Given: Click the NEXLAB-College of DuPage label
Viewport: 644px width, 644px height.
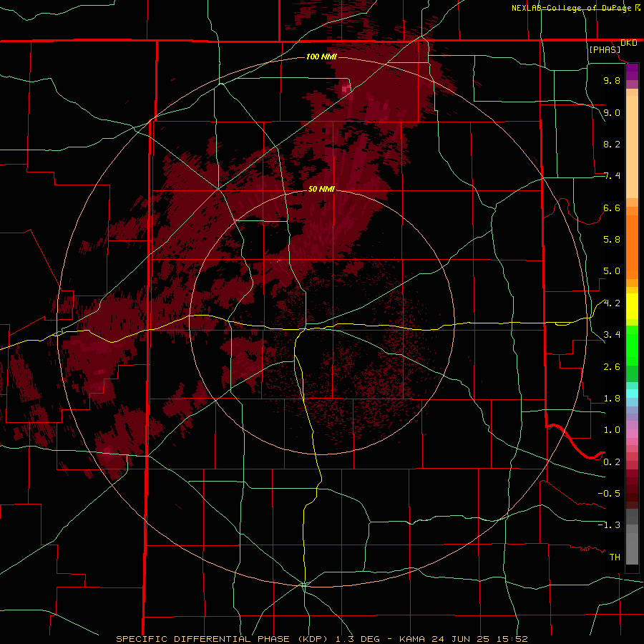Looking at the screenshot, I should tap(571, 8).
